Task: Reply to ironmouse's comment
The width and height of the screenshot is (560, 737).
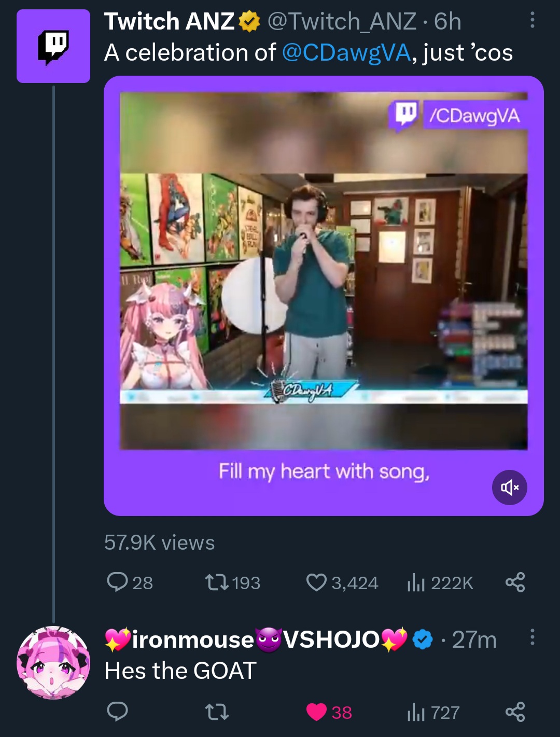Action: (x=118, y=712)
